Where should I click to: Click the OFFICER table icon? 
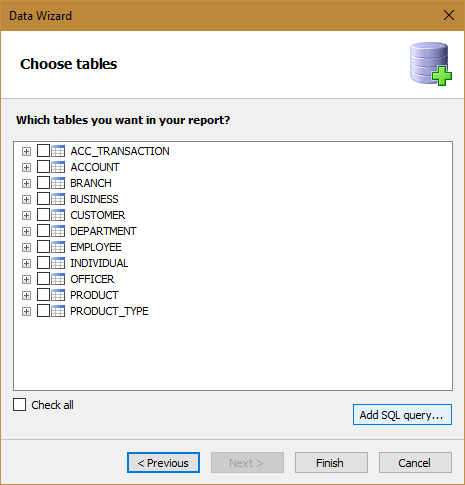pyautogui.click(x=58, y=279)
